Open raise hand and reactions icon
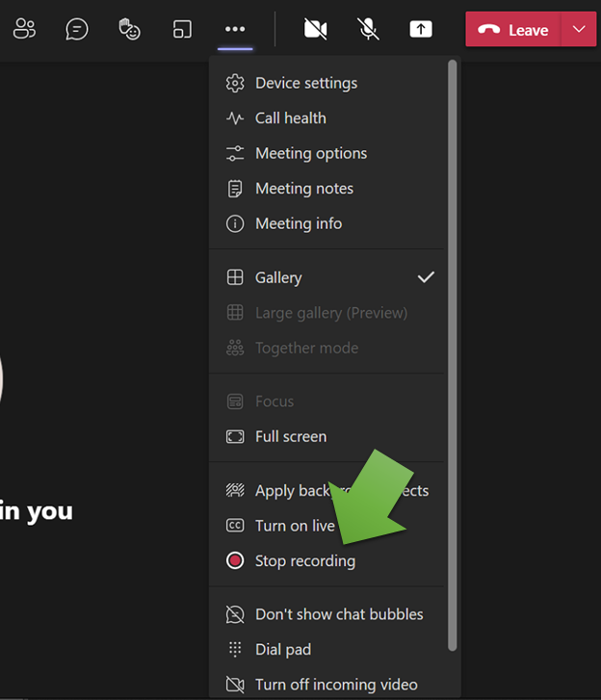This screenshot has width=601, height=700. (129, 29)
